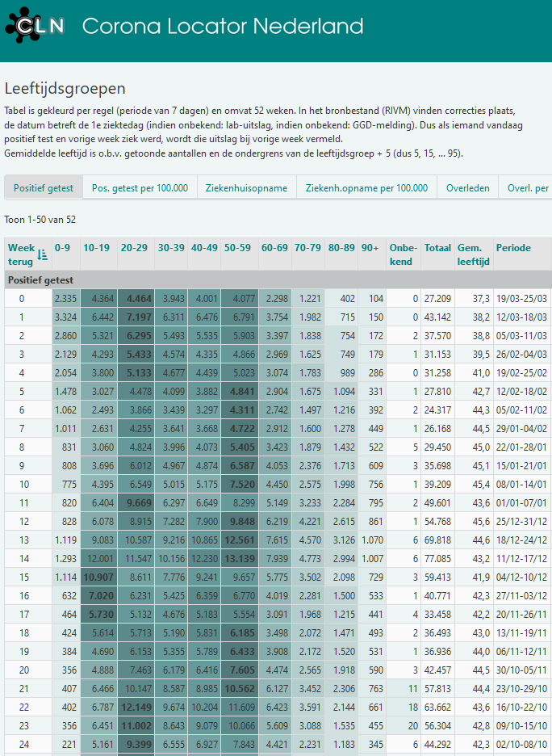
Task: Select bold value 10.907 in week 15
Action: click(x=98, y=577)
